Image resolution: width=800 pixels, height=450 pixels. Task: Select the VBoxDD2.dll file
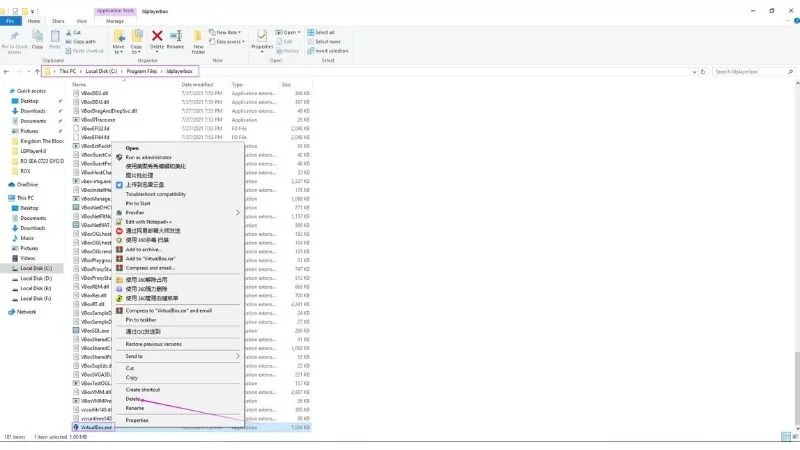(x=94, y=93)
